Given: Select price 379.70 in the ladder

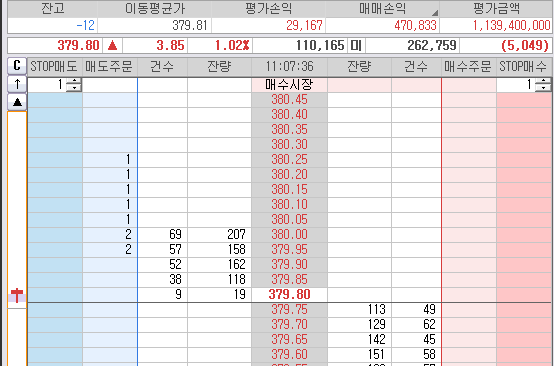Looking at the screenshot, I should point(289,325).
